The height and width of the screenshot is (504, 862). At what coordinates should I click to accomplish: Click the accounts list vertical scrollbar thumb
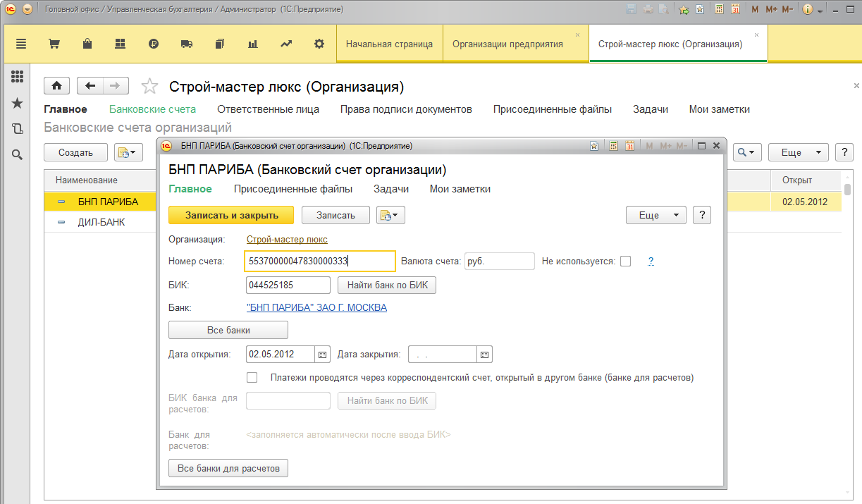847,189
